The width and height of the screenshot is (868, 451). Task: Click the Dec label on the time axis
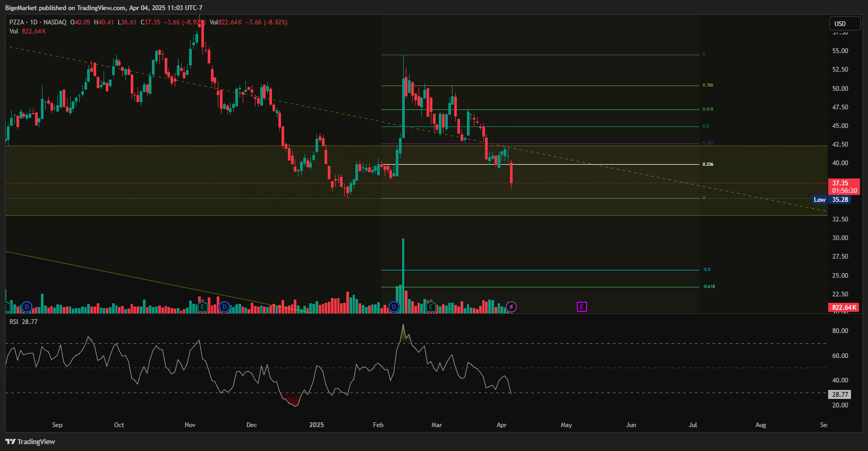point(252,425)
